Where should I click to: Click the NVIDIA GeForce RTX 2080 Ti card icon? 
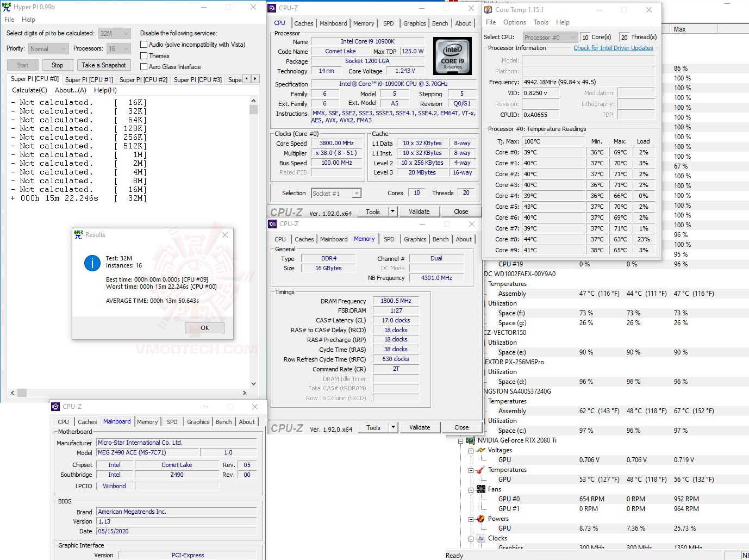coord(471,440)
